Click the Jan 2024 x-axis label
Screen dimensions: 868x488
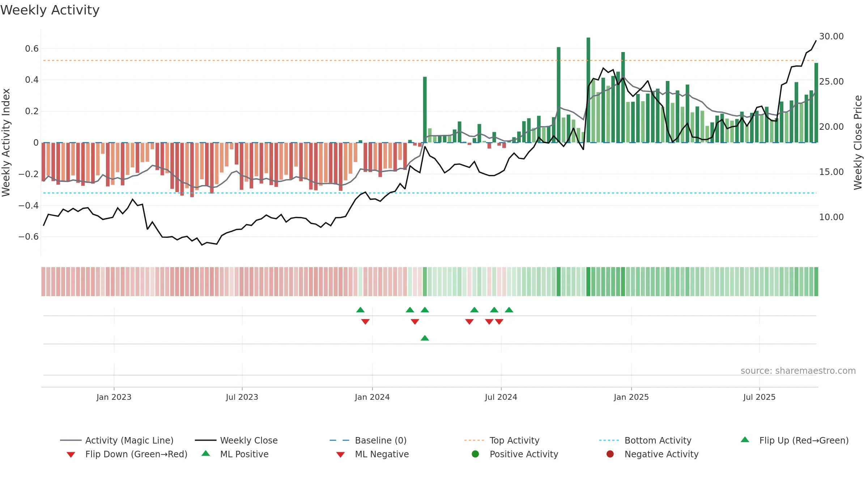[x=372, y=397]
